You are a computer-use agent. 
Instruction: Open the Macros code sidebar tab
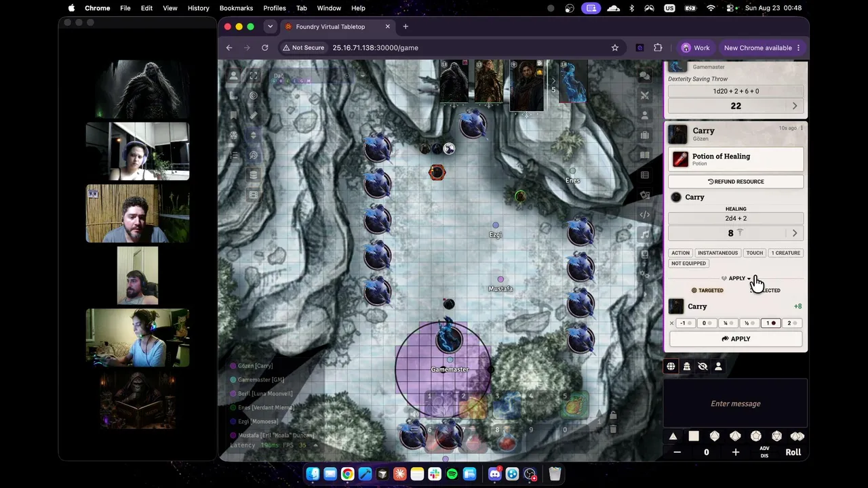point(645,215)
